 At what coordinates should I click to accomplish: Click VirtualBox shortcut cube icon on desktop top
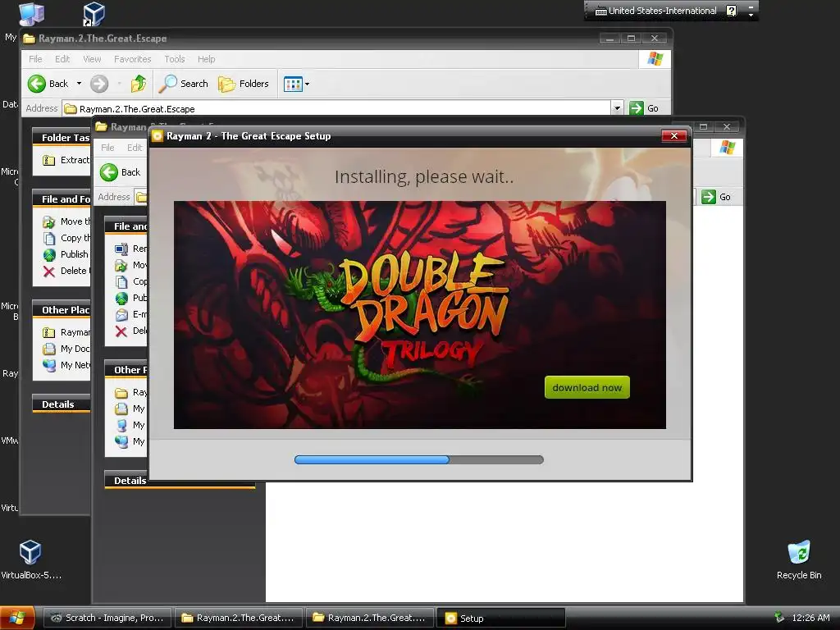coord(94,14)
